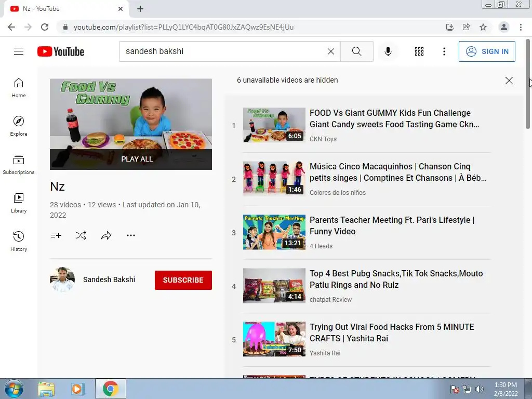Share the Nz playlist
This screenshot has height=399, width=532.
coord(106,235)
